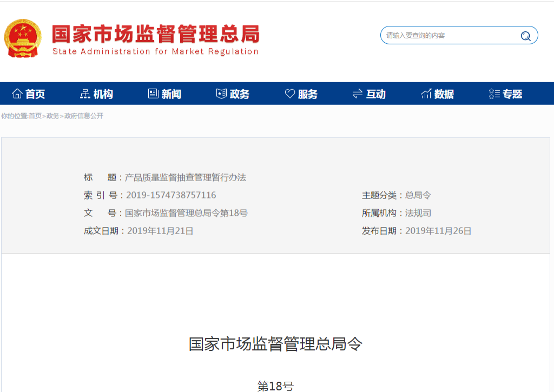Go to 政府信息公开 in breadcrumb
The width and height of the screenshot is (554, 392).
pos(84,116)
